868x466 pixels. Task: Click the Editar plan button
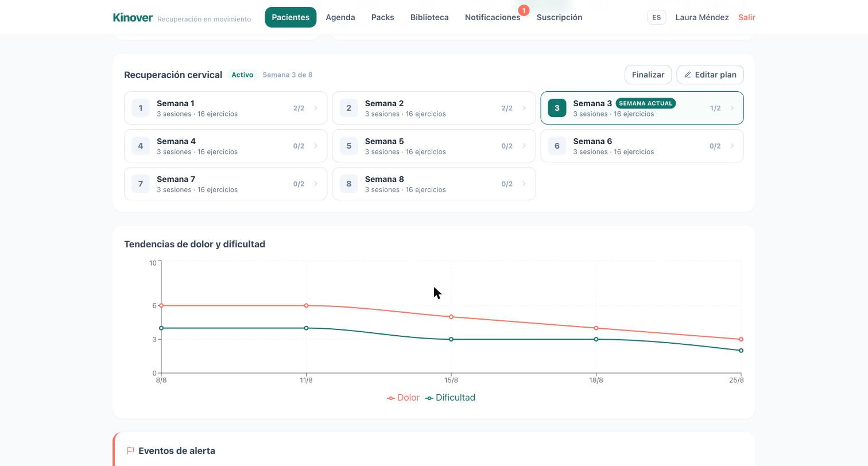click(710, 75)
